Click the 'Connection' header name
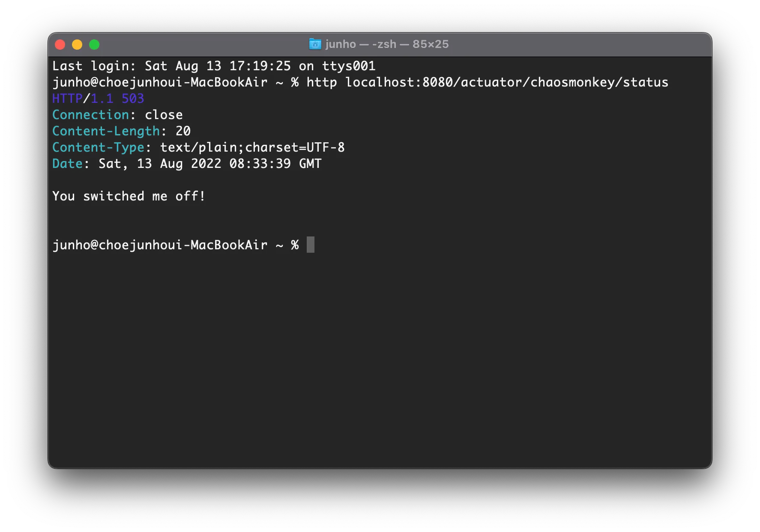Screen dimensions: 760x532 click(90, 115)
